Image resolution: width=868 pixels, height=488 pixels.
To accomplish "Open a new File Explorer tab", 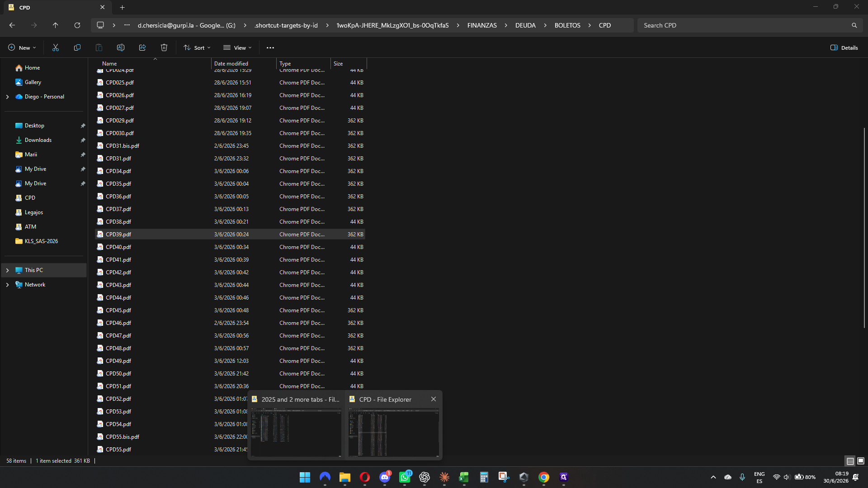I will tap(123, 7).
